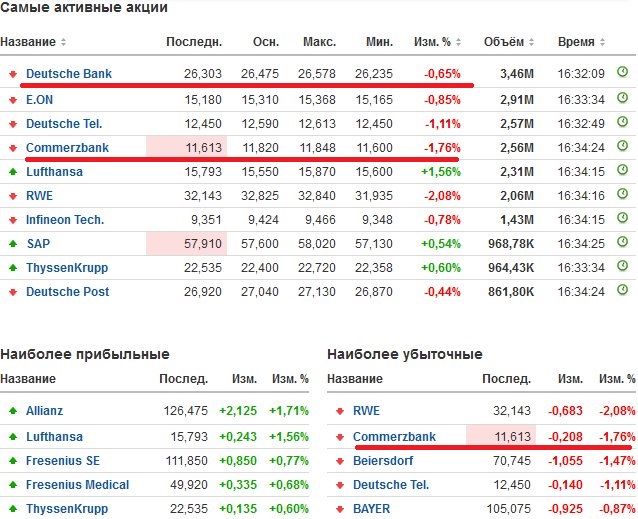The width and height of the screenshot is (638, 519).
Task: Click red down arrow beside Beiersdorf
Action: [x=340, y=461]
